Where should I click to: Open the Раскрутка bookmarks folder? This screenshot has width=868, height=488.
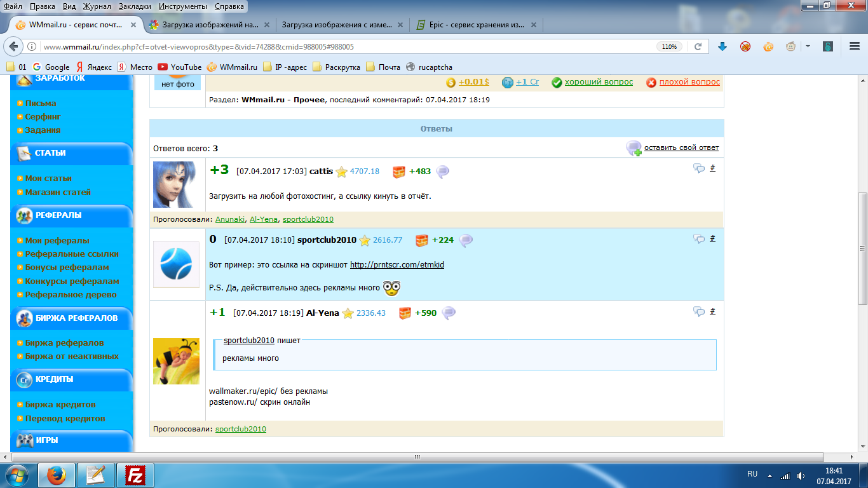tap(336, 67)
